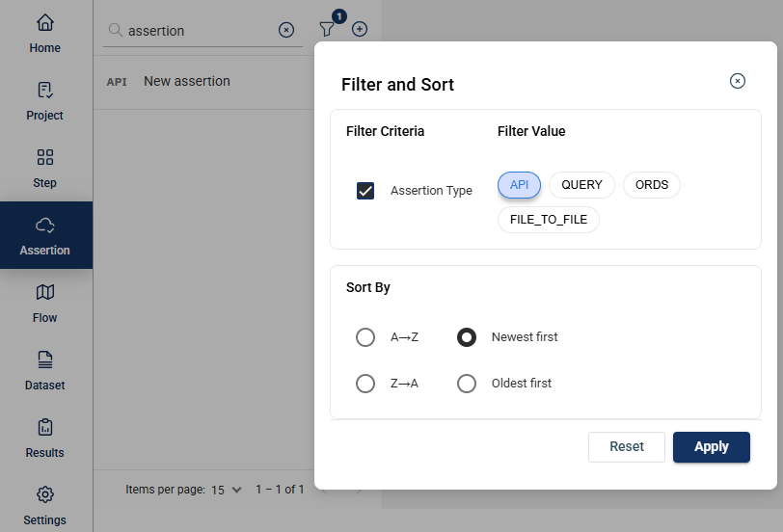Uncheck the Assertion Type checkbox
This screenshot has height=532, width=783.
pos(365,191)
